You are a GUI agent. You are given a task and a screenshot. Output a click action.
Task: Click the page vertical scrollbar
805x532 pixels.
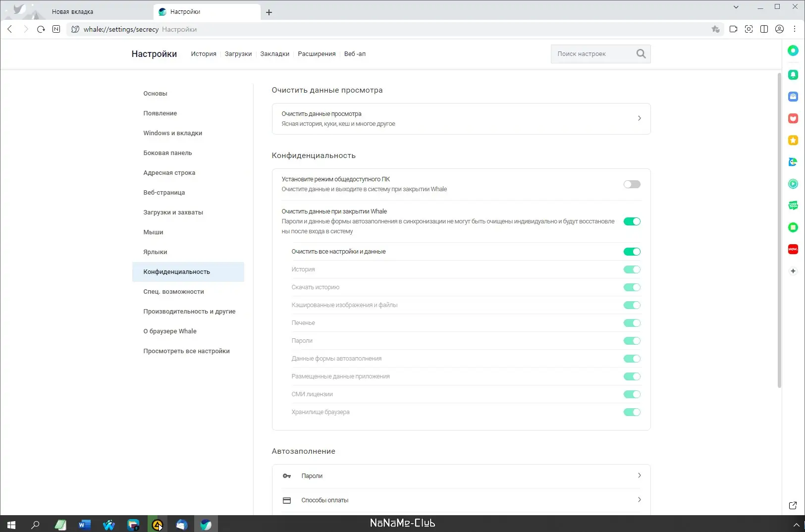pyautogui.click(x=779, y=230)
